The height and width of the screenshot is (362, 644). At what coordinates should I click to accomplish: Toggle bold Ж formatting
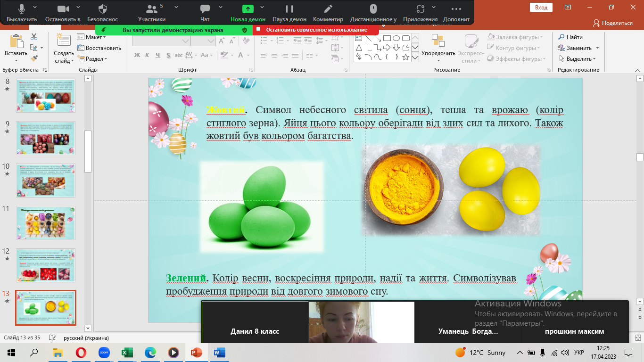point(137,55)
